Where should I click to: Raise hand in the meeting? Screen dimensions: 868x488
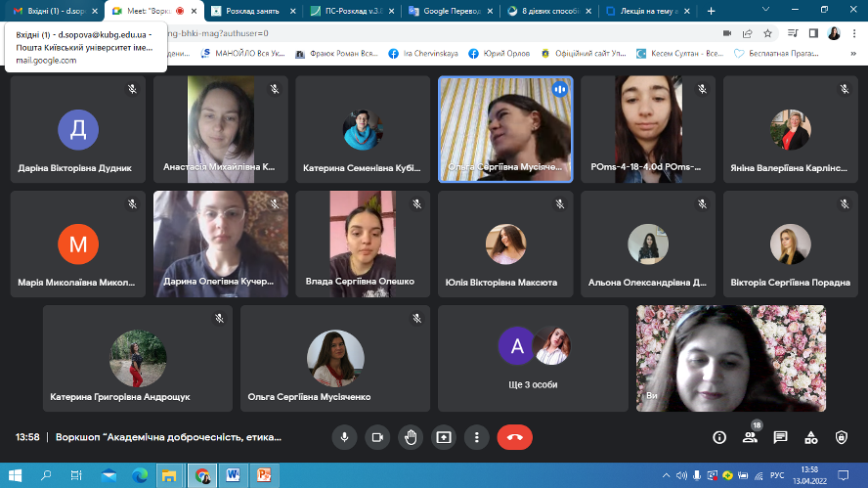[411, 437]
